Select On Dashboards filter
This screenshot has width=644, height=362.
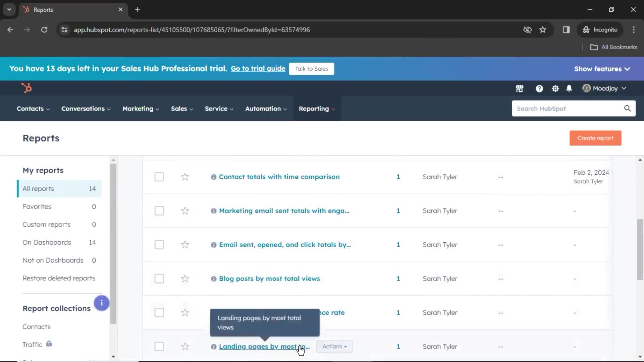[59, 242]
